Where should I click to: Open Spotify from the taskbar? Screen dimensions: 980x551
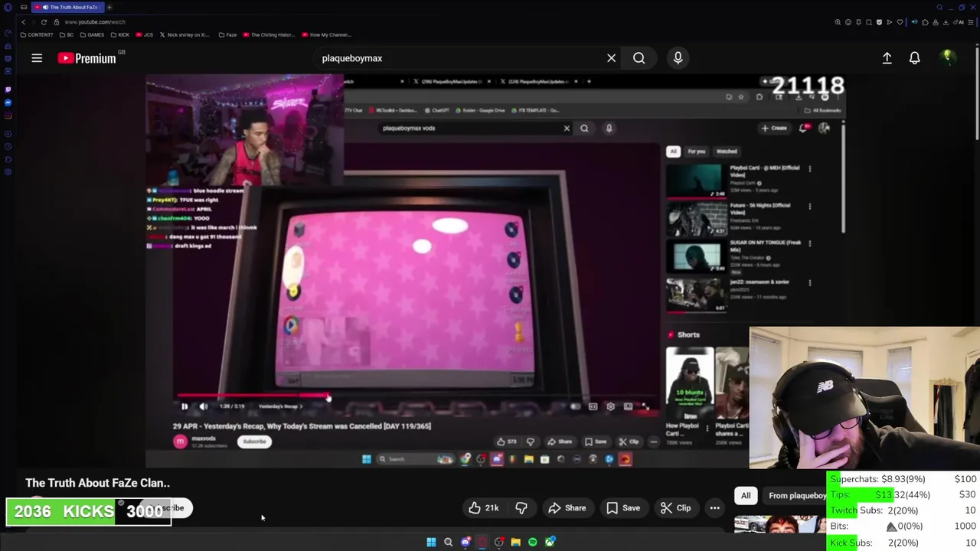coord(533,542)
